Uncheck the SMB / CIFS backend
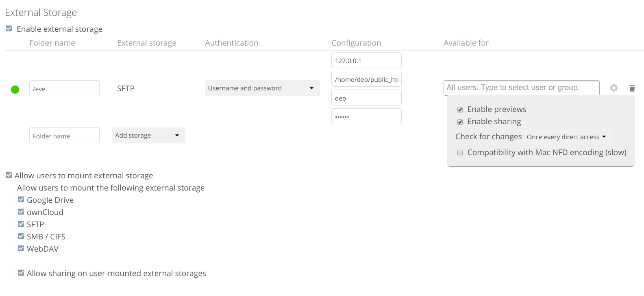The width and height of the screenshot is (644, 296). point(21,237)
